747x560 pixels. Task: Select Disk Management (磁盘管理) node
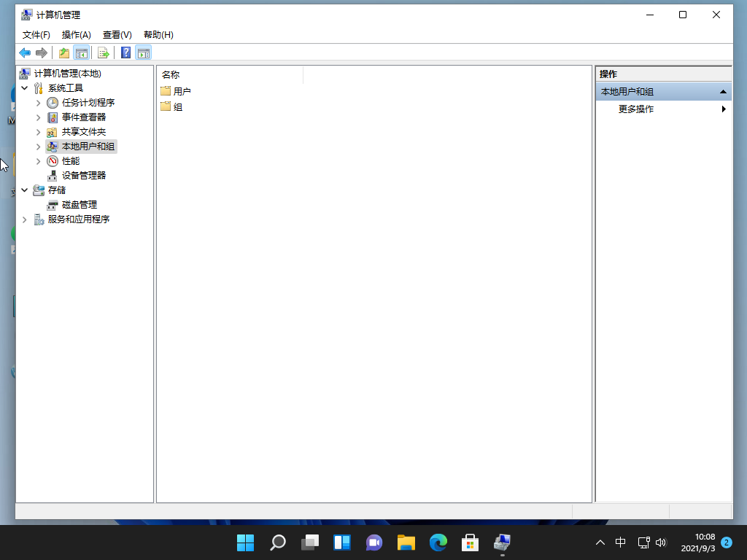pyautogui.click(x=79, y=205)
